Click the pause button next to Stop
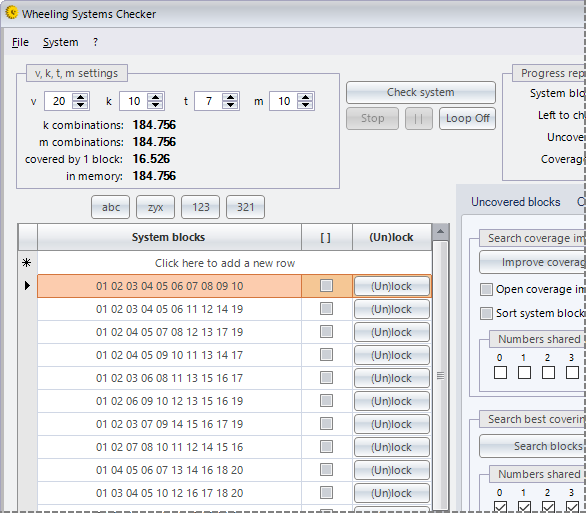 [x=419, y=119]
